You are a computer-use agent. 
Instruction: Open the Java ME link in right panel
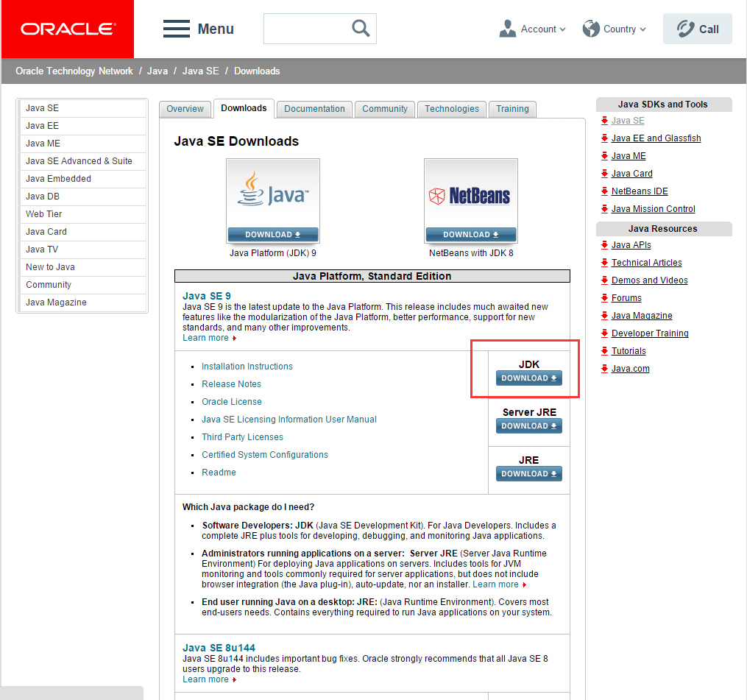(x=629, y=156)
